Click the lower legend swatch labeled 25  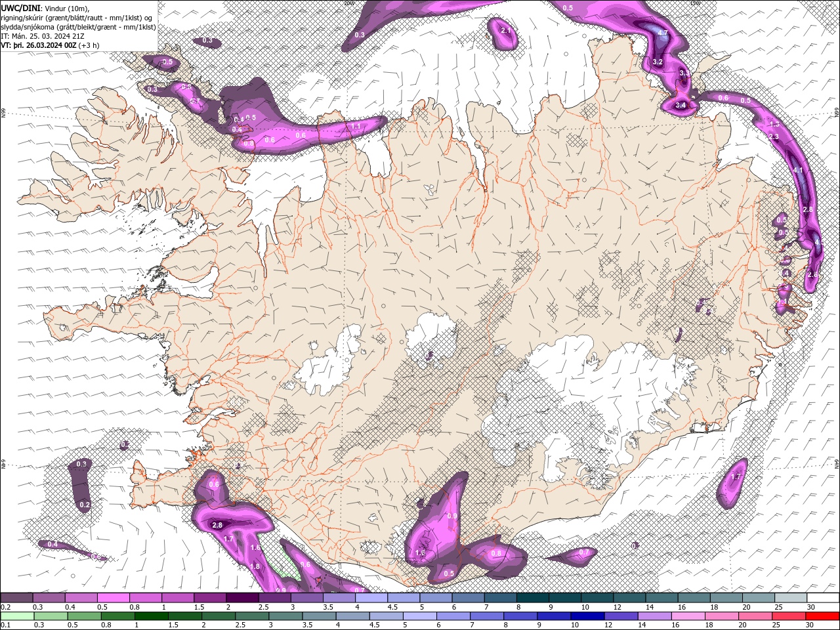(x=789, y=616)
